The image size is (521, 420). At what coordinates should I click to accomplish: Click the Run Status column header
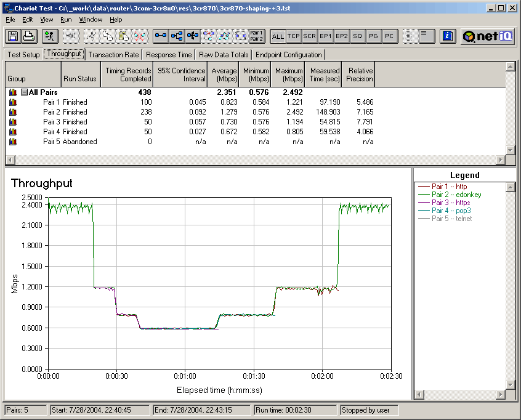80,79
